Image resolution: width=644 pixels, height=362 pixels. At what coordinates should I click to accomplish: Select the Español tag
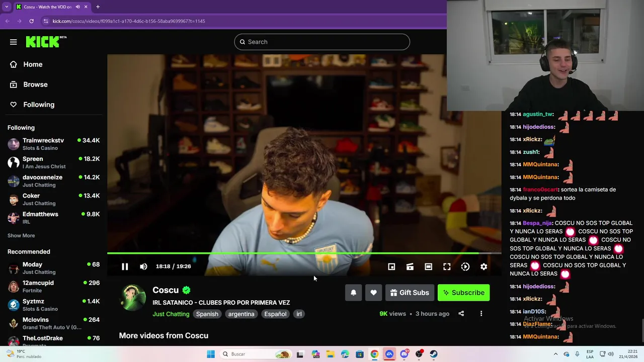pyautogui.click(x=275, y=314)
